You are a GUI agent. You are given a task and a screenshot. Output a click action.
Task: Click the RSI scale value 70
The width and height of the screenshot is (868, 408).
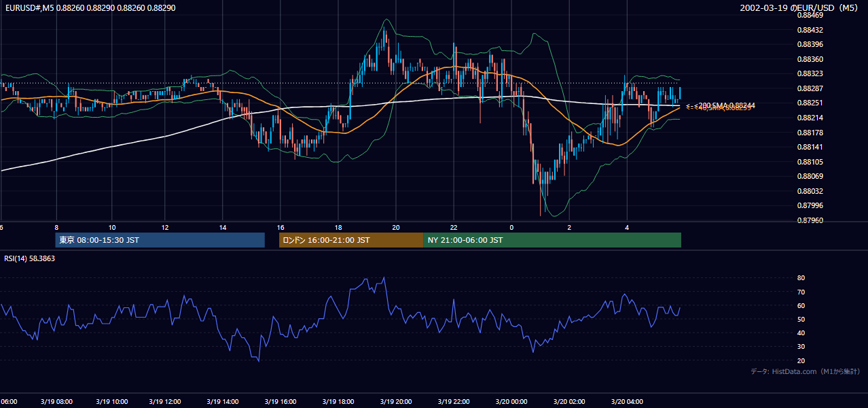point(801,292)
